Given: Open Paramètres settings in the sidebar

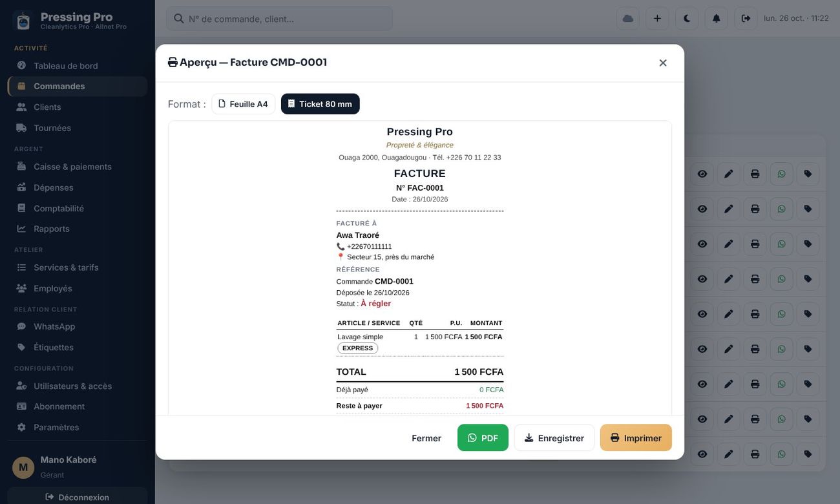Looking at the screenshot, I should 78,427.
